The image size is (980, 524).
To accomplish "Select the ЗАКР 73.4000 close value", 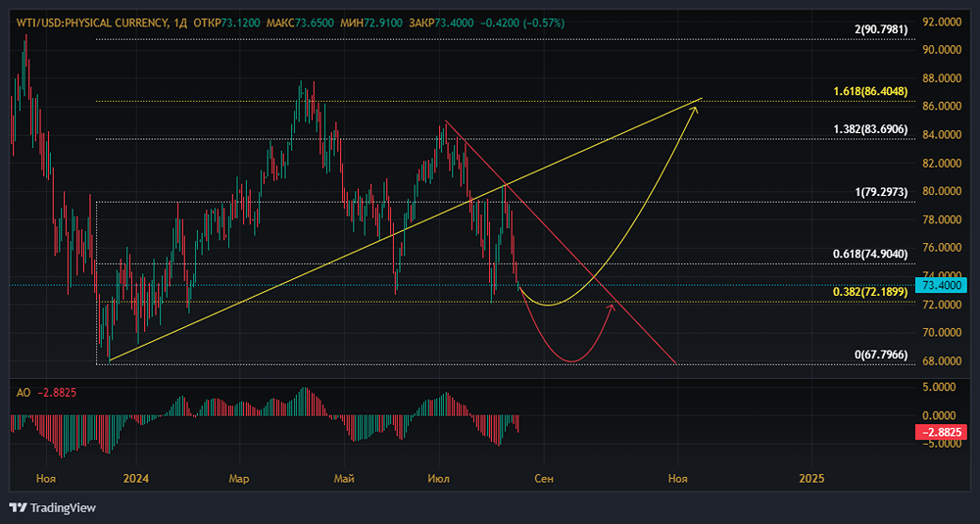I will pyautogui.click(x=441, y=24).
